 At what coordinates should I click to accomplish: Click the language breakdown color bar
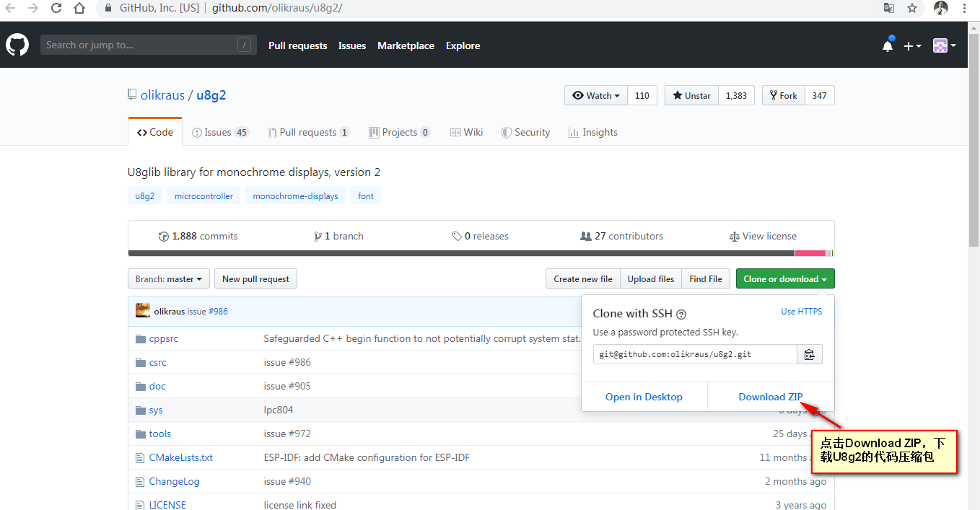pos(481,253)
